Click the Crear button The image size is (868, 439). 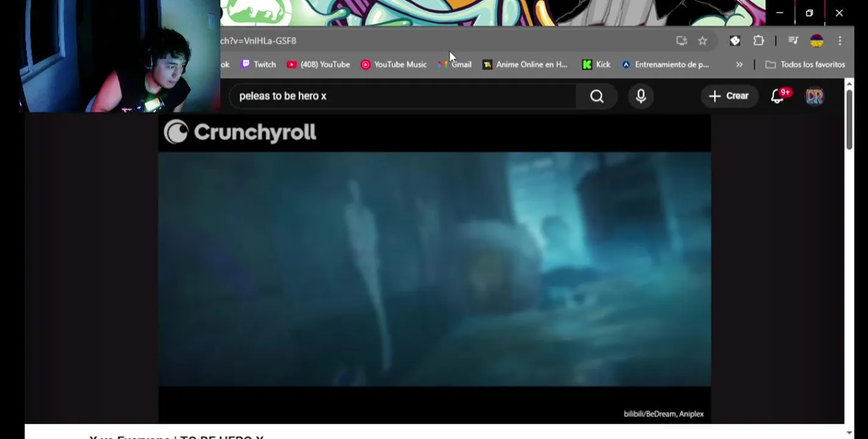(x=729, y=96)
